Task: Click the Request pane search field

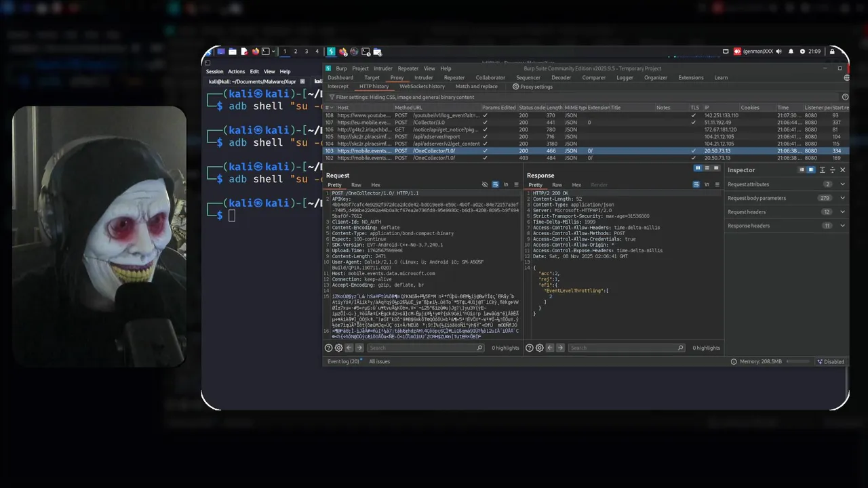Action: click(x=425, y=348)
